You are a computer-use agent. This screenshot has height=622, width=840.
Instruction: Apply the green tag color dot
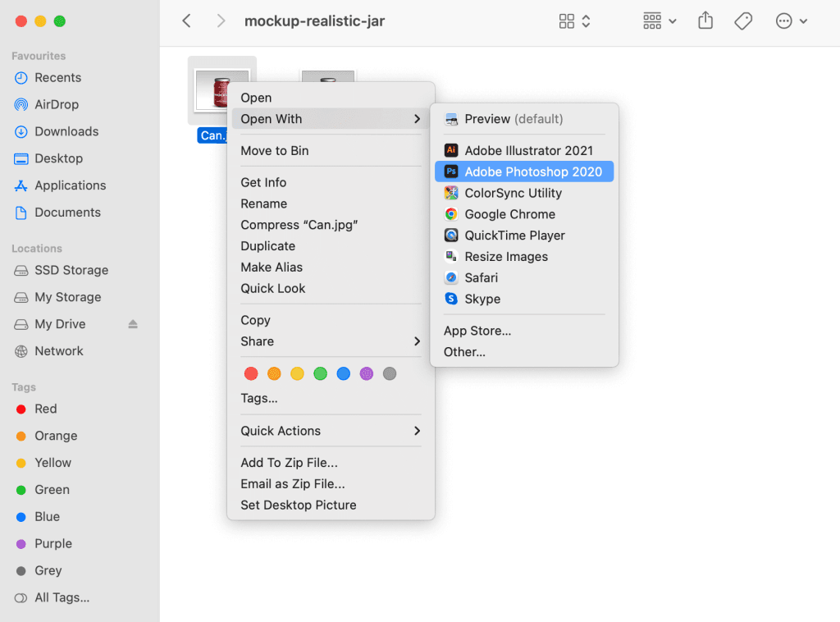click(321, 373)
